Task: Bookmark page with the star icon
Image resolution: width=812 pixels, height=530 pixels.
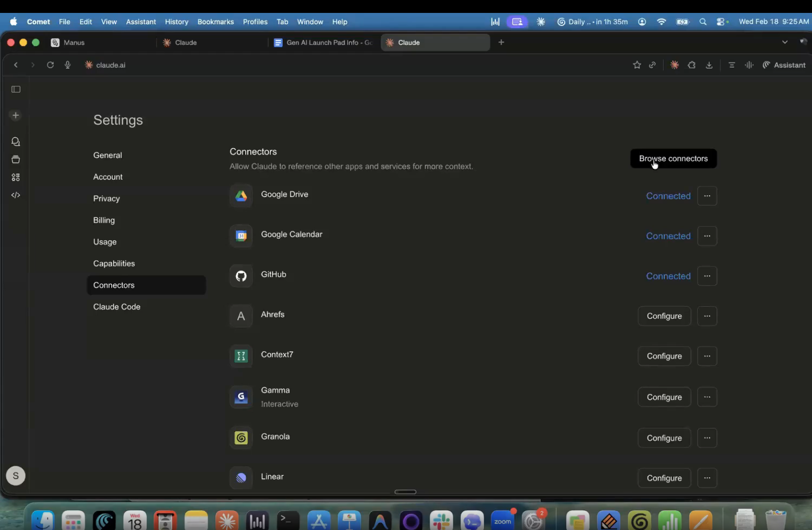Action: pyautogui.click(x=637, y=65)
